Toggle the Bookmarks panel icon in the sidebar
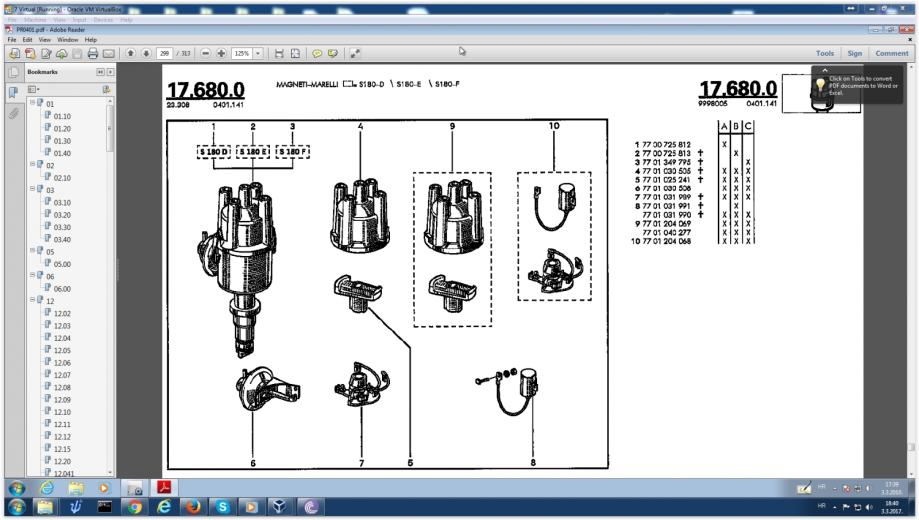 pyautogui.click(x=13, y=92)
